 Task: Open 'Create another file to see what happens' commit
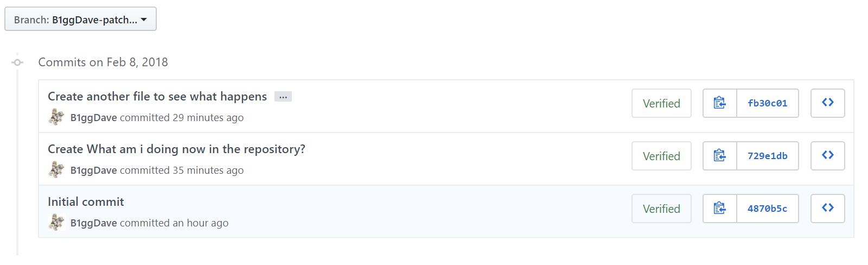pos(157,97)
